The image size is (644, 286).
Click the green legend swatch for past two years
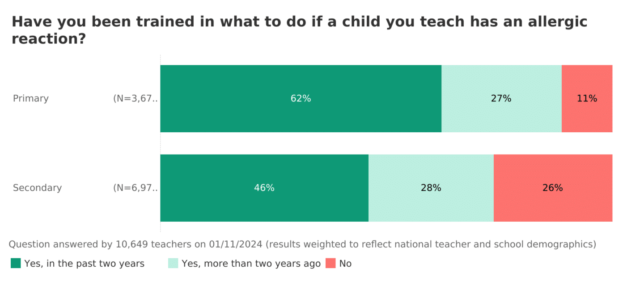[16, 263]
